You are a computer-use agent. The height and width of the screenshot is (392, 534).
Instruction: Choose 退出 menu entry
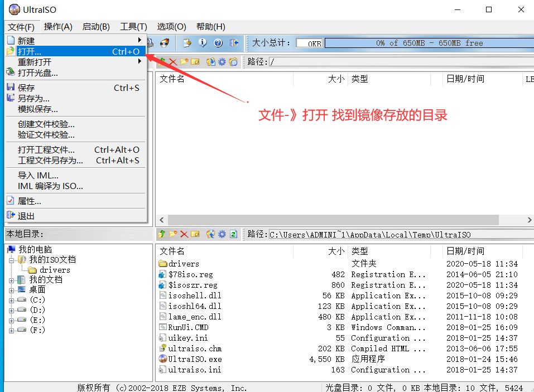(x=75, y=216)
